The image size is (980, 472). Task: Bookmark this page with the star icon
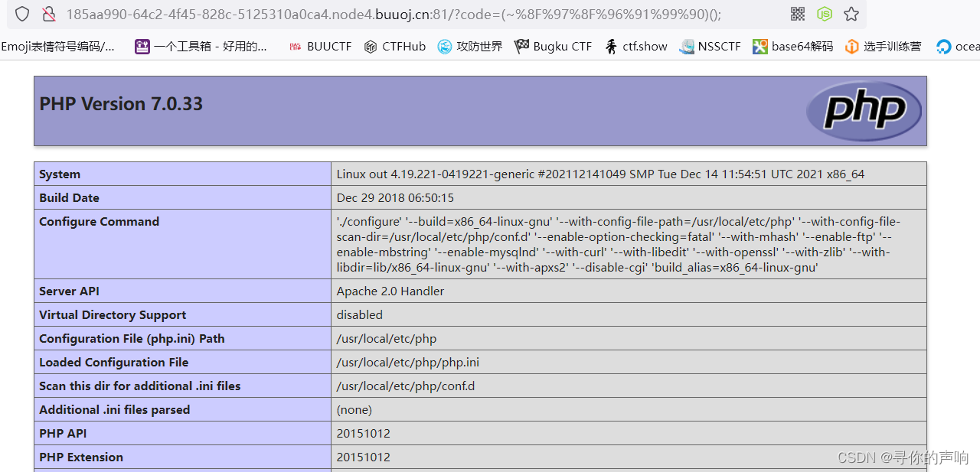click(851, 14)
